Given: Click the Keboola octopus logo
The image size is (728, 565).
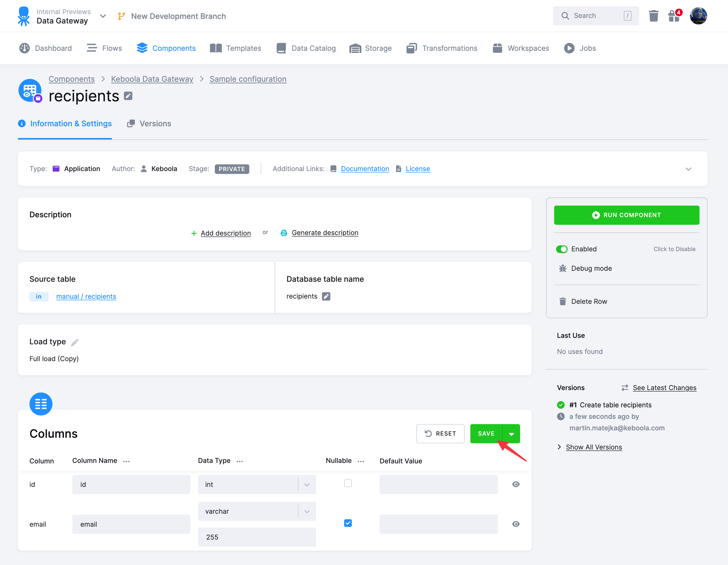Looking at the screenshot, I should pos(24,15).
